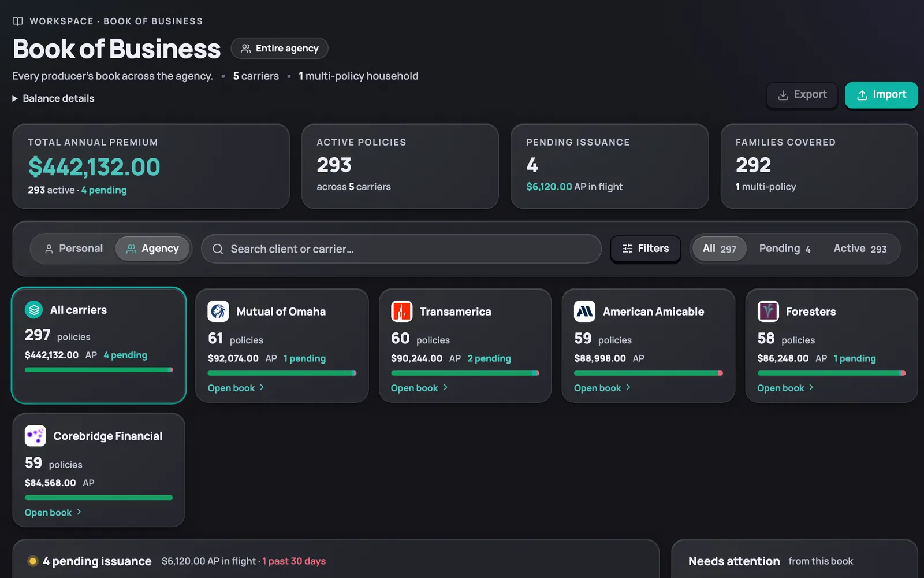Click the workspace book icon in breadcrumb
The image size is (924, 578).
click(18, 21)
